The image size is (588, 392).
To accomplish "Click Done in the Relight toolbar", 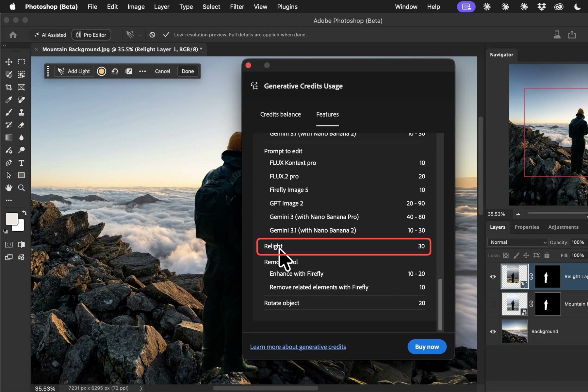I will point(188,71).
